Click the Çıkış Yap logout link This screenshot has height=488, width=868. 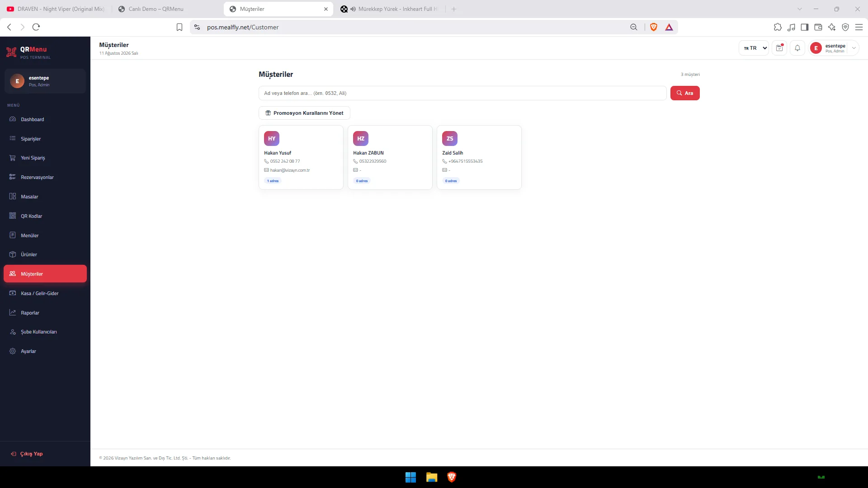tap(27, 454)
